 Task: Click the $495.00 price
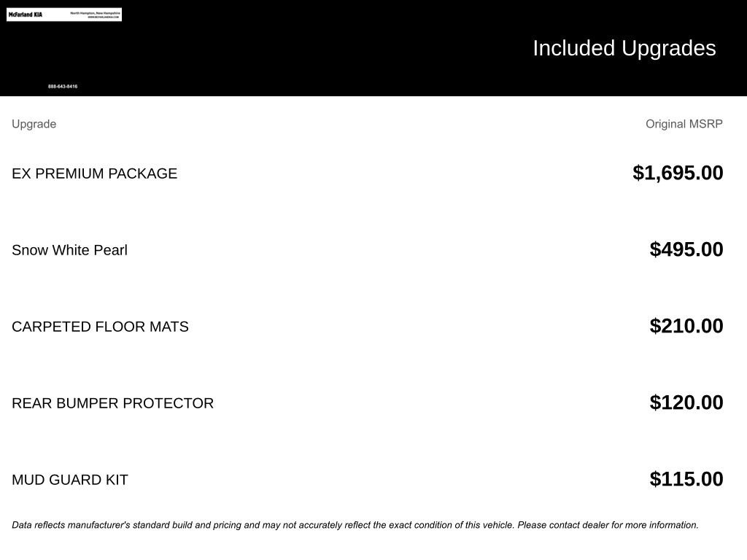(x=686, y=249)
